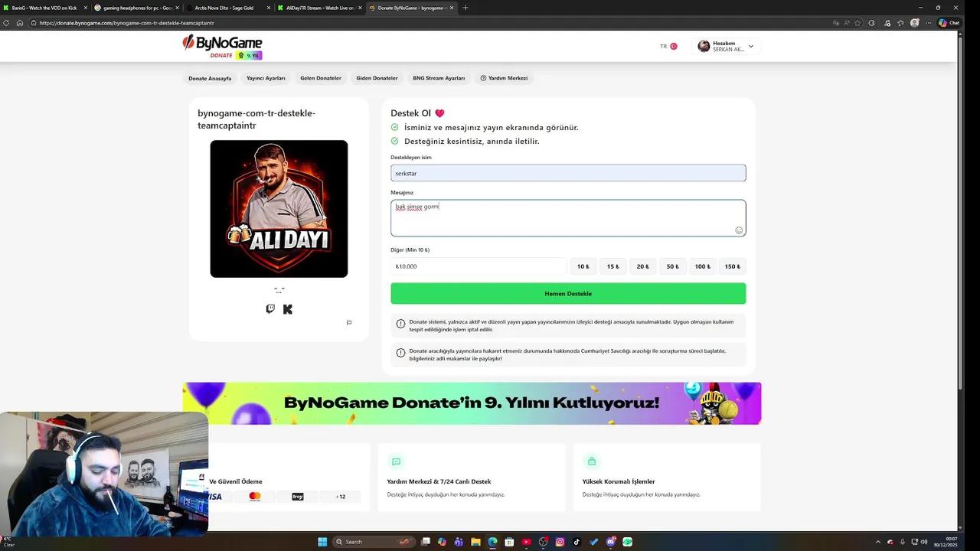Open the Yardım Merkezi menu item

coord(504,78)
